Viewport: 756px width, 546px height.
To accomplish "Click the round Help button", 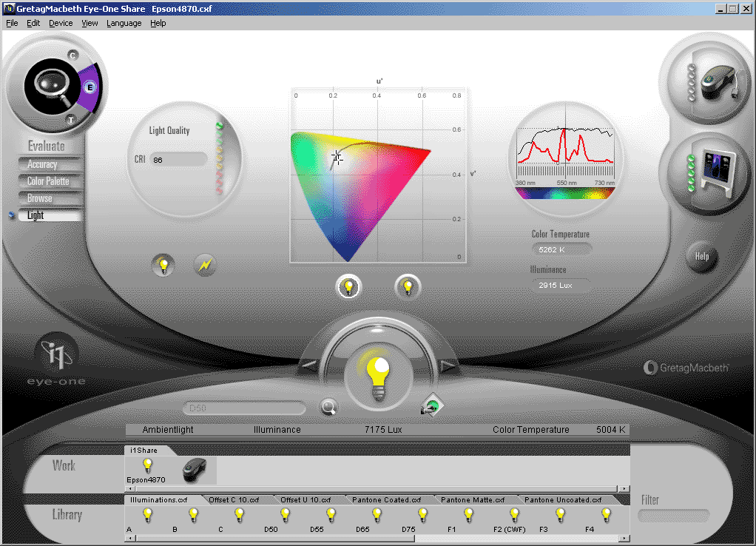I will tap(702, 257).
